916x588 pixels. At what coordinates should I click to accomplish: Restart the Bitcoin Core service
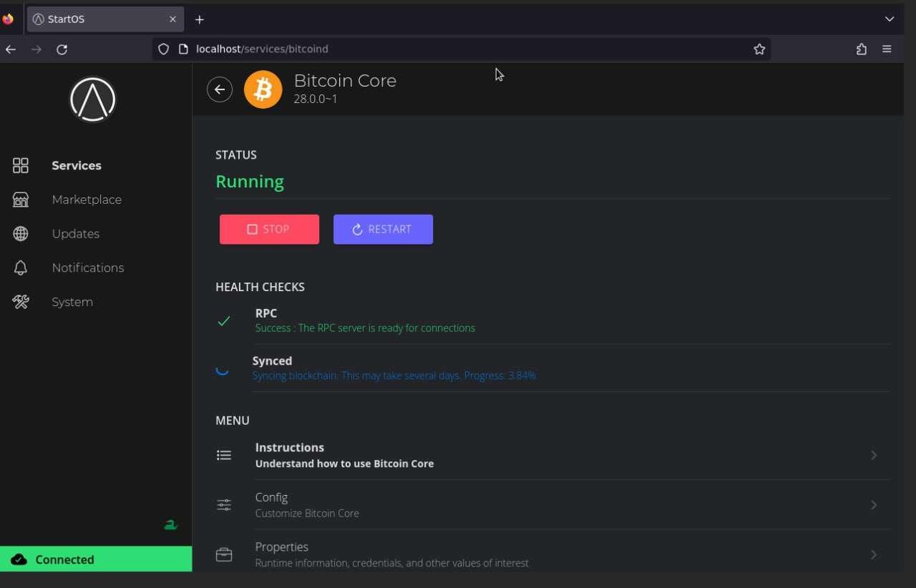pyautogui.click(x=383, y=230)
